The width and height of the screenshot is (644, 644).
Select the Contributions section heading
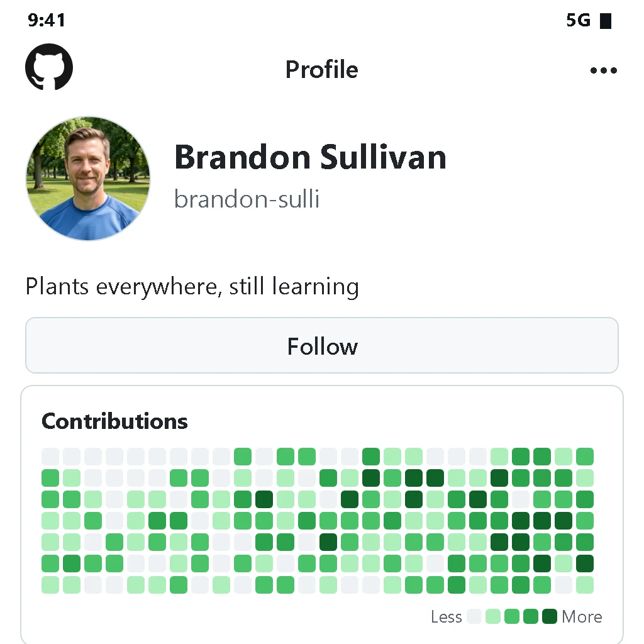click(114, 421)
